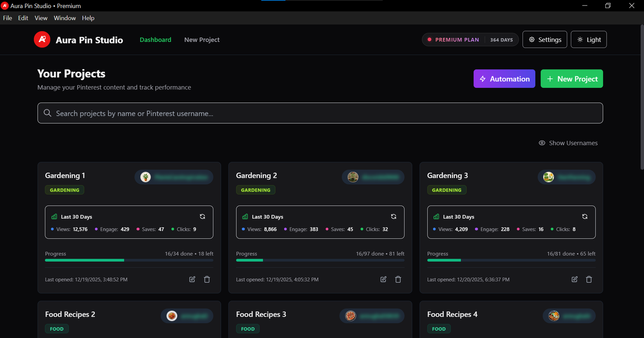
Task: Switch to Light theme
Action: tap(589, 39)
